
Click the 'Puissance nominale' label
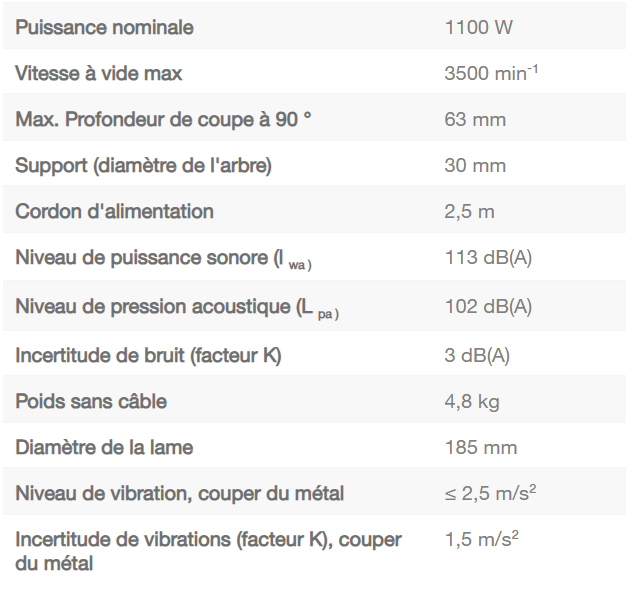pyautogui.click(x=104, y=28)
